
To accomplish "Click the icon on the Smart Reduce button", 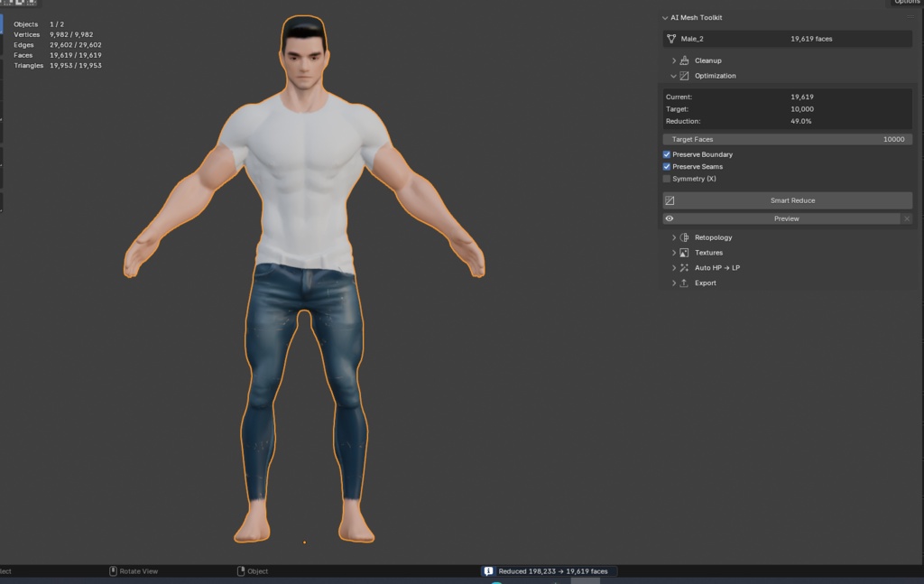I will tap(670, 200).
